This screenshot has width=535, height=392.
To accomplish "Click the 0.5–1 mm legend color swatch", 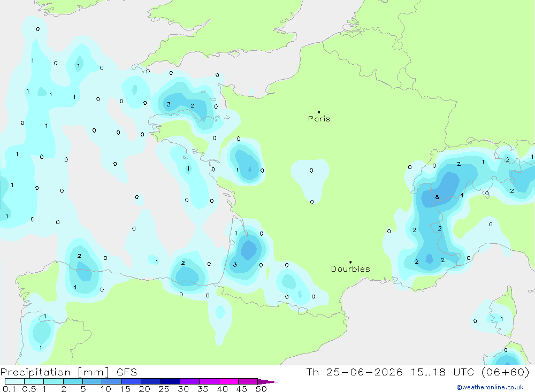I will [34, 381].
